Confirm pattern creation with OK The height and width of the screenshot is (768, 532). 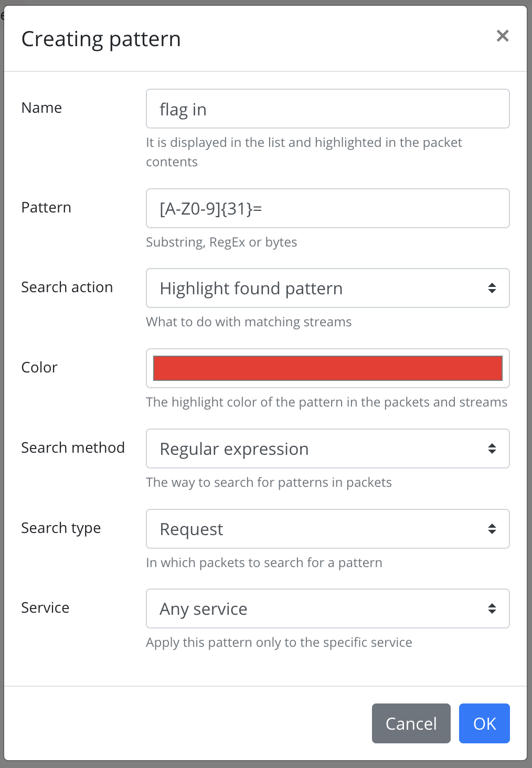tap(484, 723)
